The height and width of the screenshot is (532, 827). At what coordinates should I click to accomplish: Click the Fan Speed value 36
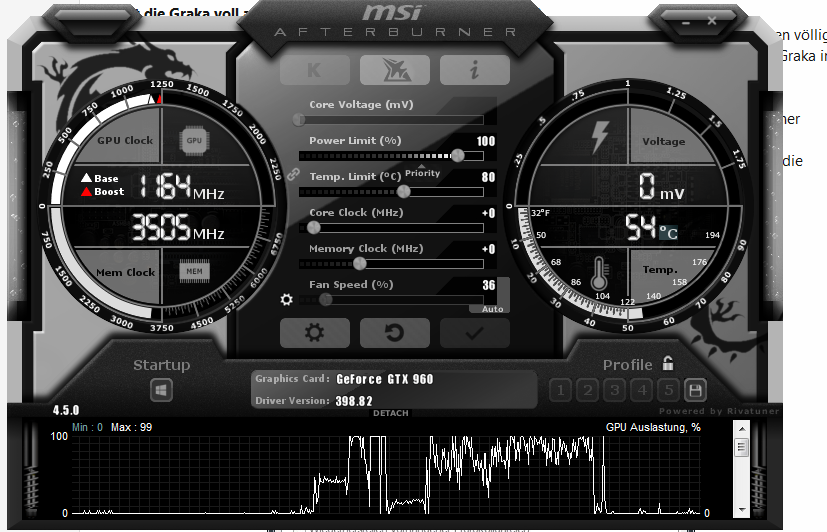click(488, 285)
